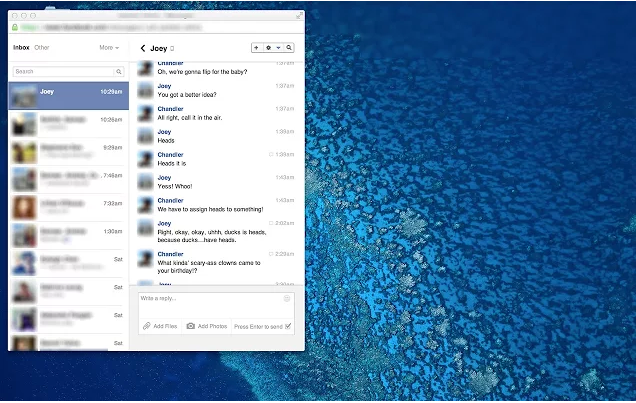Viewport: 636px width, 403px height.
Task: Click message We have to assign heads to something!
Action: click(210, 209)
